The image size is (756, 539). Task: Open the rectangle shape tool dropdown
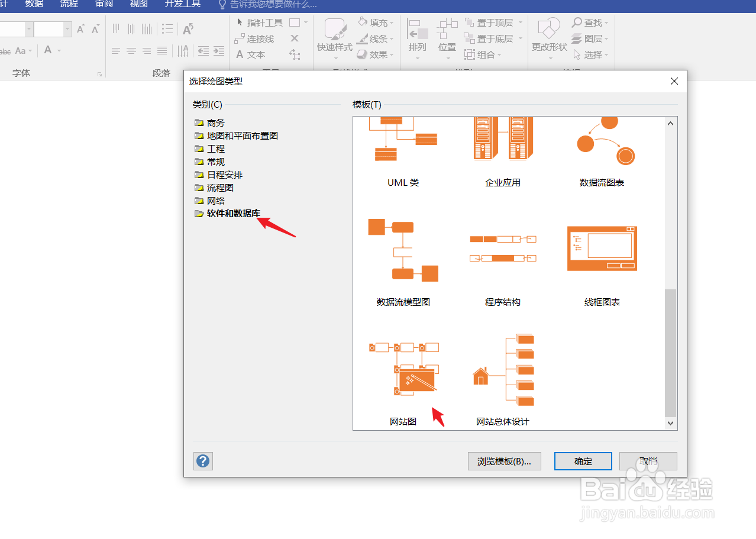click(x=306, y=22)
